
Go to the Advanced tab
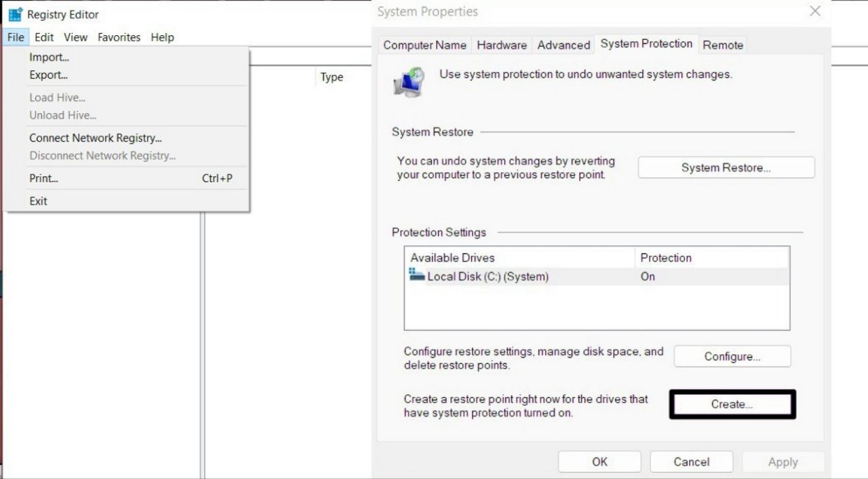coord(564,45)
